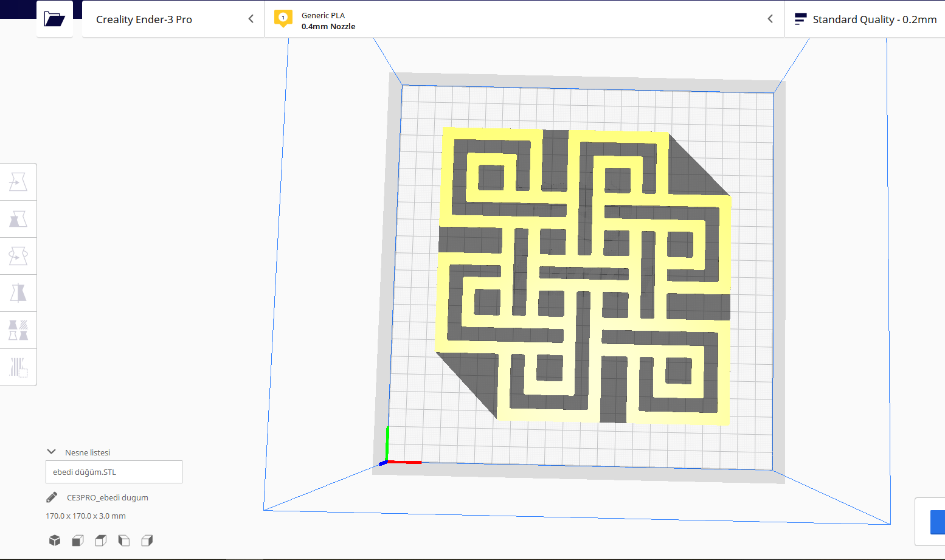This screenshot has height=560, width=945.
Task: Click the yellow extruder 1 material badge
Action: pyautogui.click(x=283, y=18)
